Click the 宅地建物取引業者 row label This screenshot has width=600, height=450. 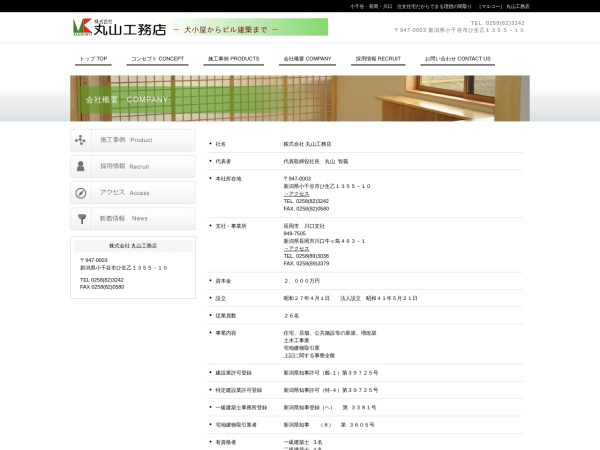click(x=236, y=425)
